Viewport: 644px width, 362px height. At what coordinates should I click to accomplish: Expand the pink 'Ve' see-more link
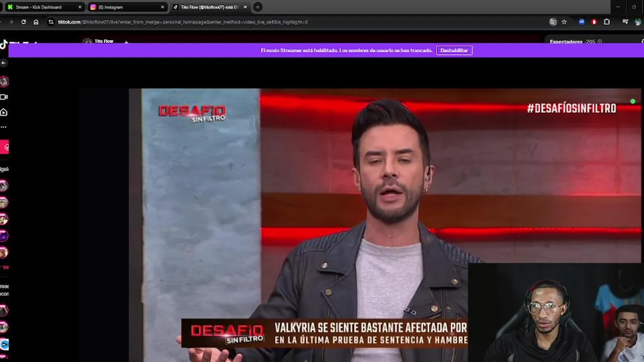tap(6, 267)
